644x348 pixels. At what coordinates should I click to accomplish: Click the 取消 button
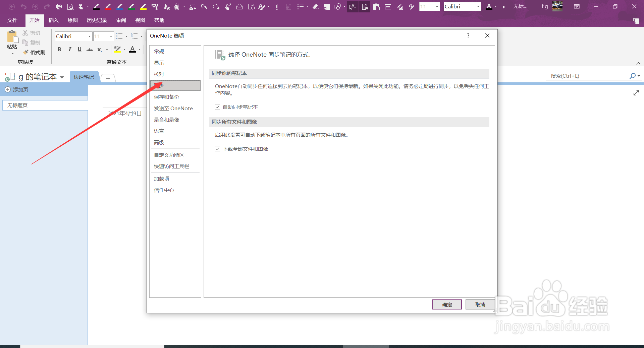click(x=480, y=304)
